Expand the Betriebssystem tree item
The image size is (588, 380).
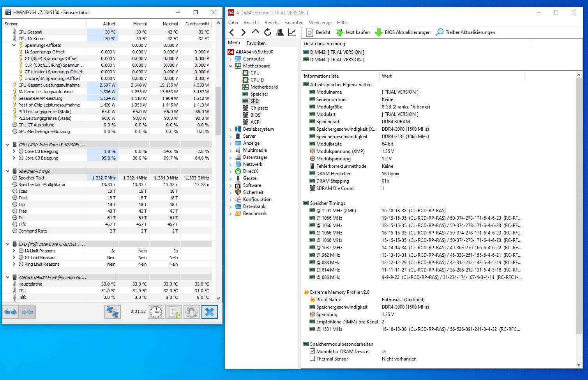[x=231, y=129]
